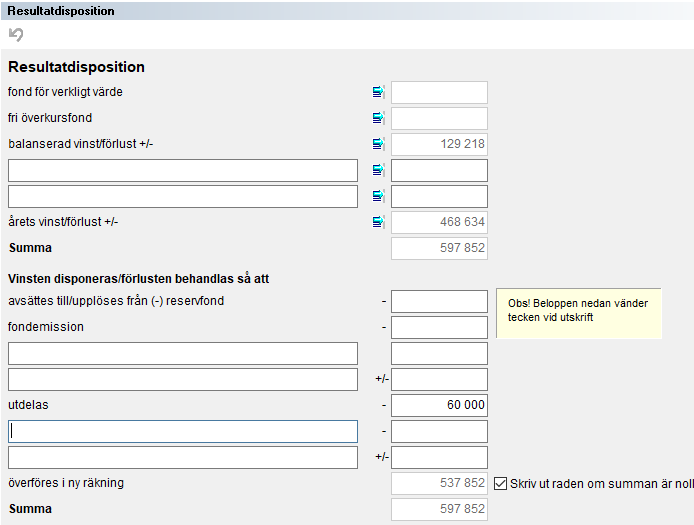Click blank label field above årets vinst/förlust
694x525 pixels.
[x=183, y=197]
